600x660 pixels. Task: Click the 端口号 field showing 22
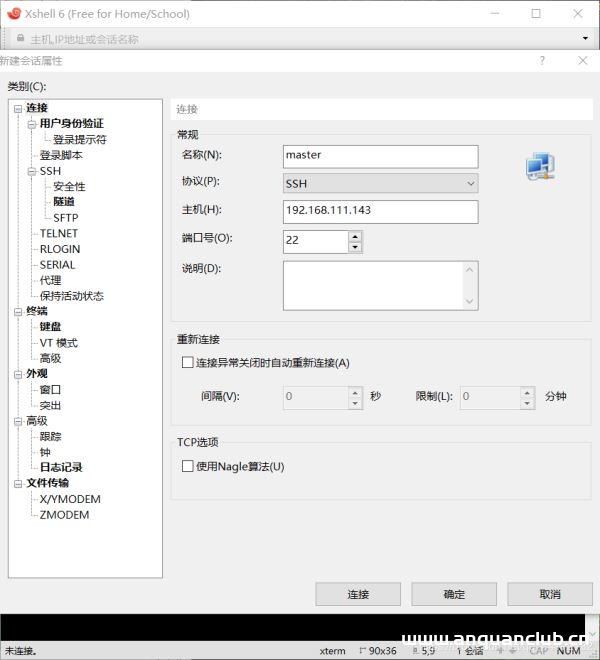point(316,242)
